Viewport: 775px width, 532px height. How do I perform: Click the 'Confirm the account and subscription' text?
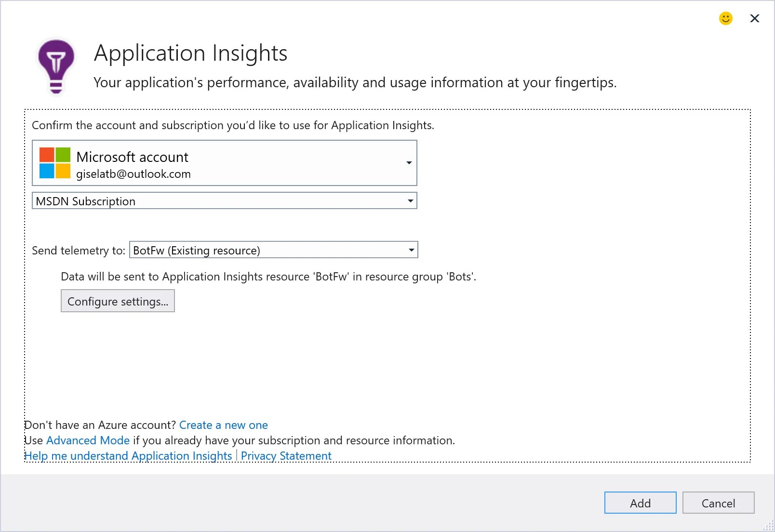pos(233,125)
